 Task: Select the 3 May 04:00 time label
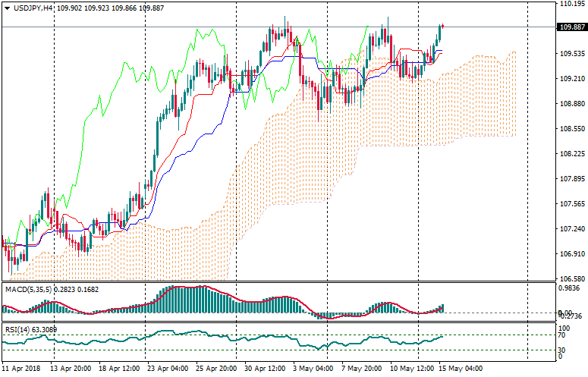pyautogui.click(x=312, y=369)
